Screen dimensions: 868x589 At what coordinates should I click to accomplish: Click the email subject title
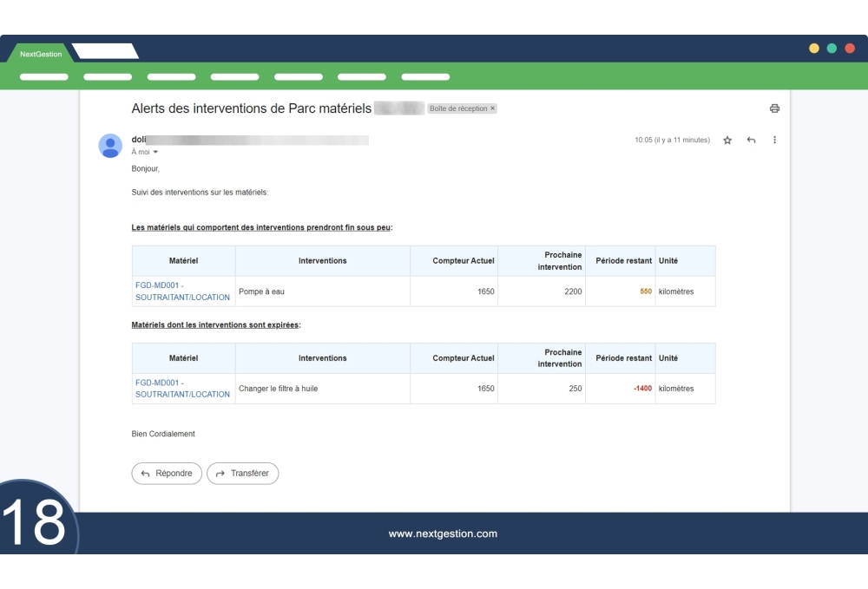(x=251, y=108)
